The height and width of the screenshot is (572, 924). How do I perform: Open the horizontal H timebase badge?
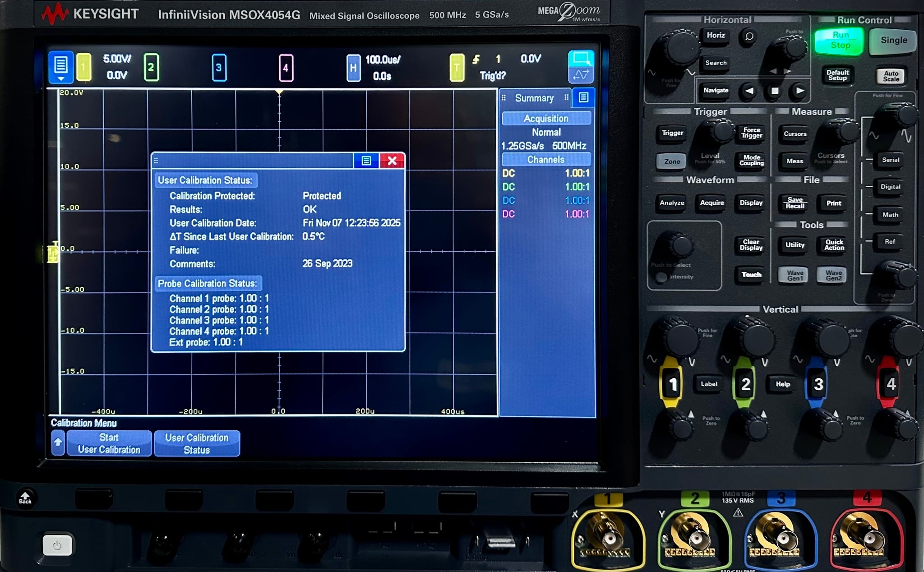point(353,68)
